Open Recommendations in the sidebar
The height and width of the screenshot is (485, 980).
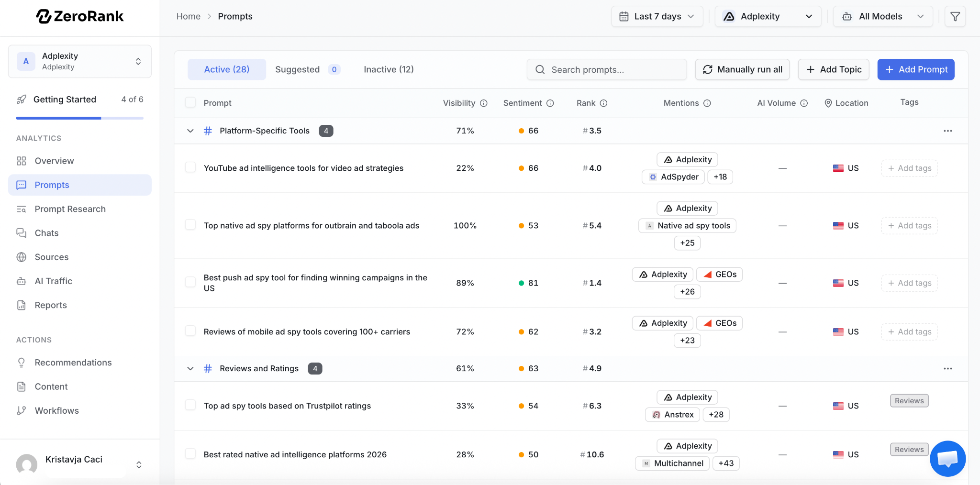(x=80, y=363)
